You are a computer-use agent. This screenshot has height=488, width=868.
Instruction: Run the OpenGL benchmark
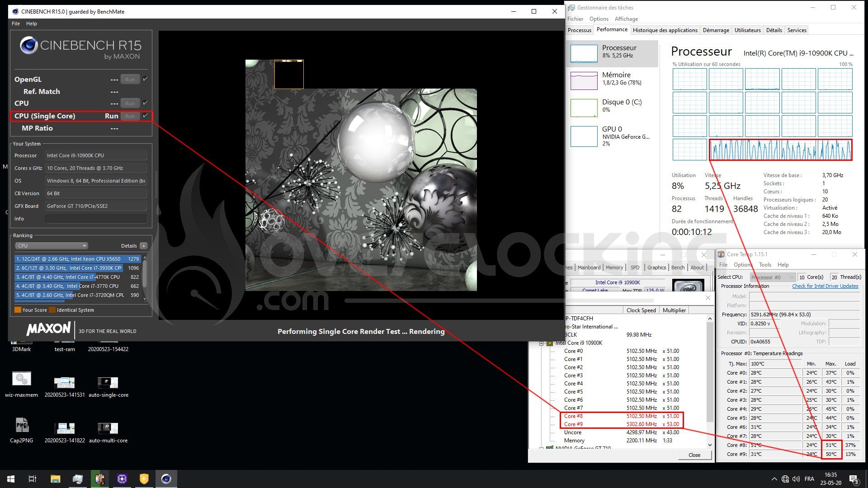pos(130,80)
